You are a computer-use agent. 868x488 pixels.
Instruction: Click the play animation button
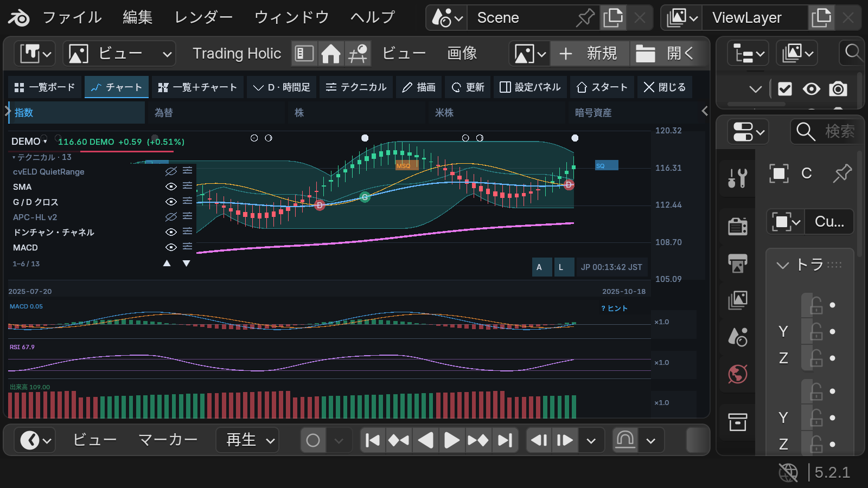point(451,440)
